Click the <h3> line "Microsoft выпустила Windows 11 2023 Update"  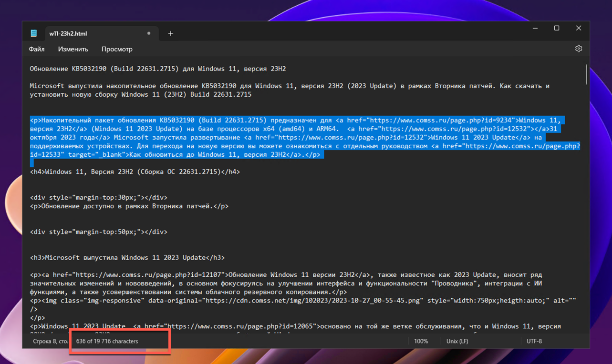[x=127, y=258]
